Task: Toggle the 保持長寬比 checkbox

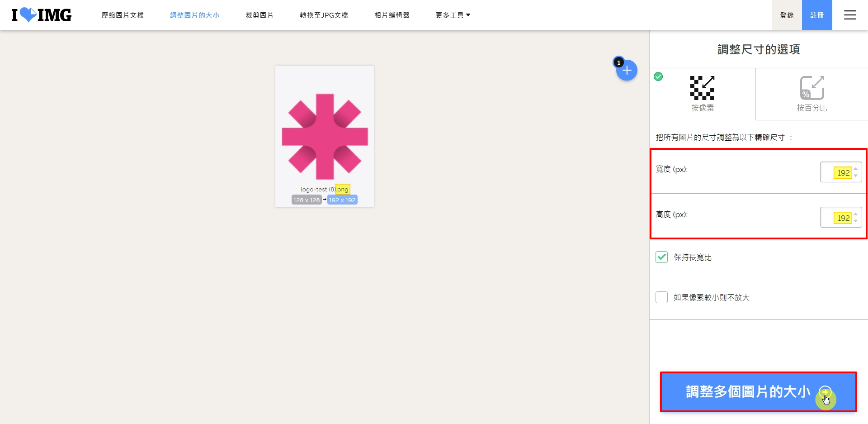Action: click(661, 257)
